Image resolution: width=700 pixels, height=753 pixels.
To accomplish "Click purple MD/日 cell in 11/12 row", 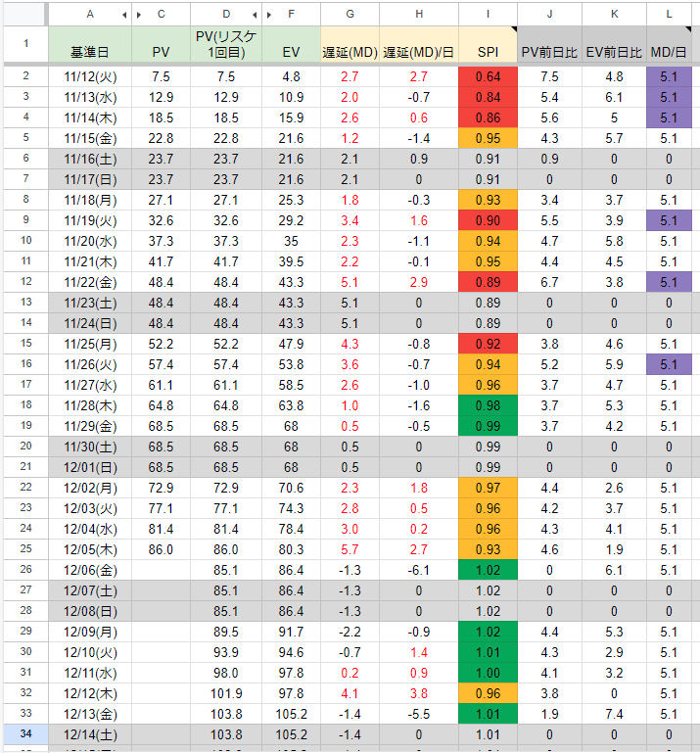I will [669, 76].
